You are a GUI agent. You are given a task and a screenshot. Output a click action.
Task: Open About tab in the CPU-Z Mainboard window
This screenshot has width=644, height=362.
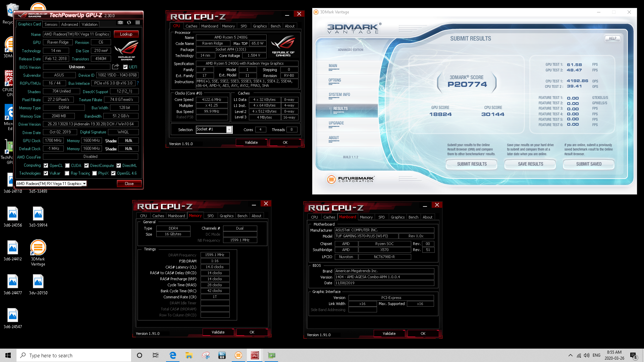pyautogui.click(x=428, y=217)
